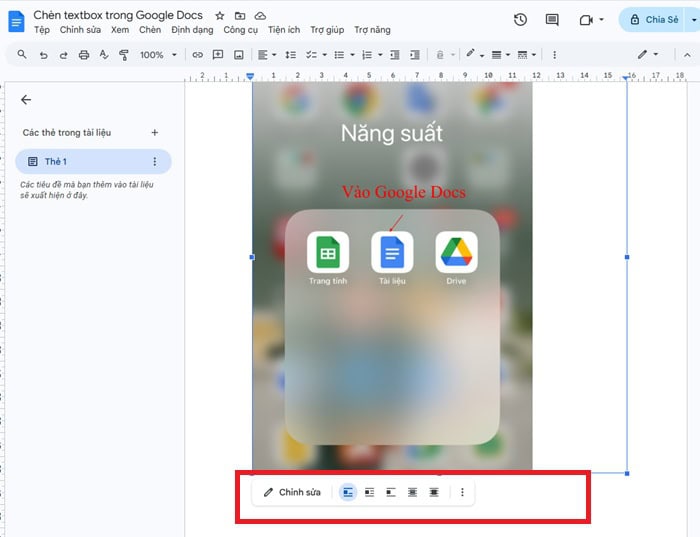Increase the indent

click(x=415, y=55)
